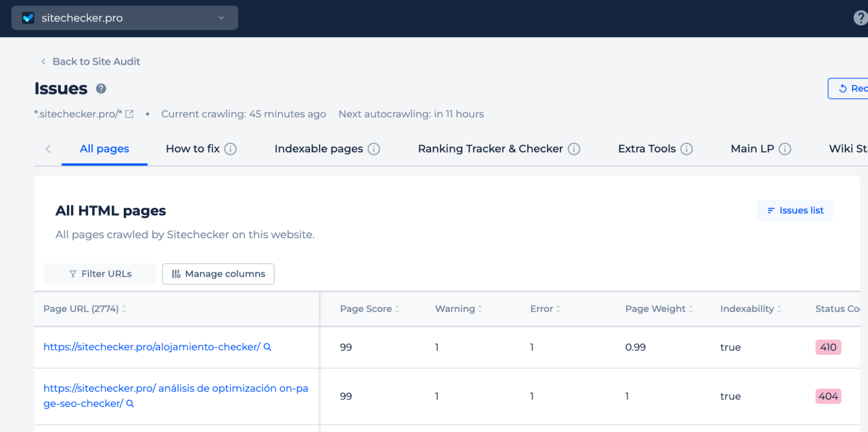Image resolution: width=868 pixels, height=432 pixels.
Task: Click magnifier icon next to on-page-seo-checker URL
Action: (x=130, y=404)
